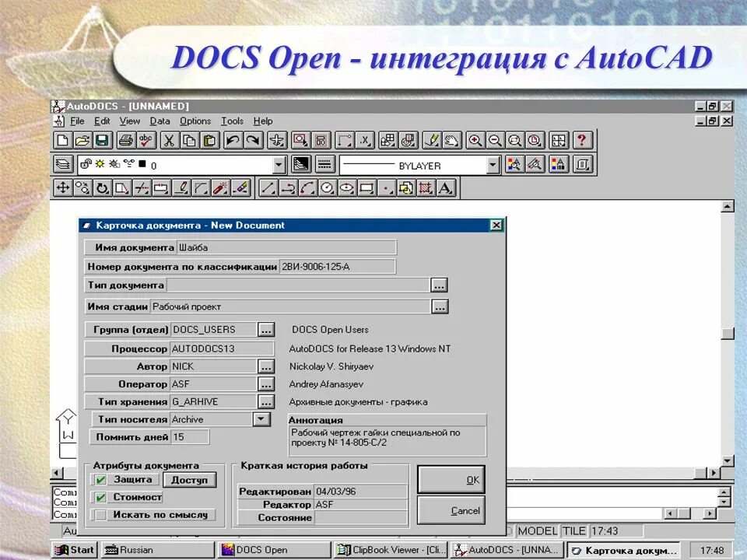Toggle the Защита checkbox
This screenshot has height=560, width=747.
(x=100, y=480)
